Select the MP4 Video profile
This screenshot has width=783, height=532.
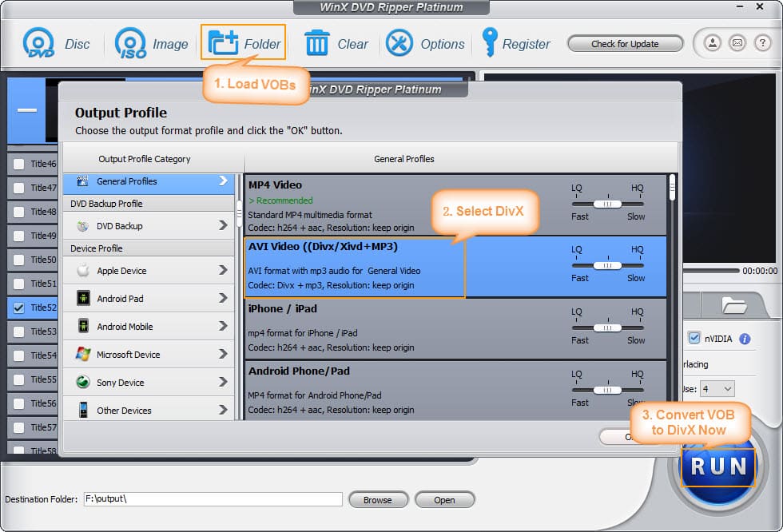coord(455,205)
